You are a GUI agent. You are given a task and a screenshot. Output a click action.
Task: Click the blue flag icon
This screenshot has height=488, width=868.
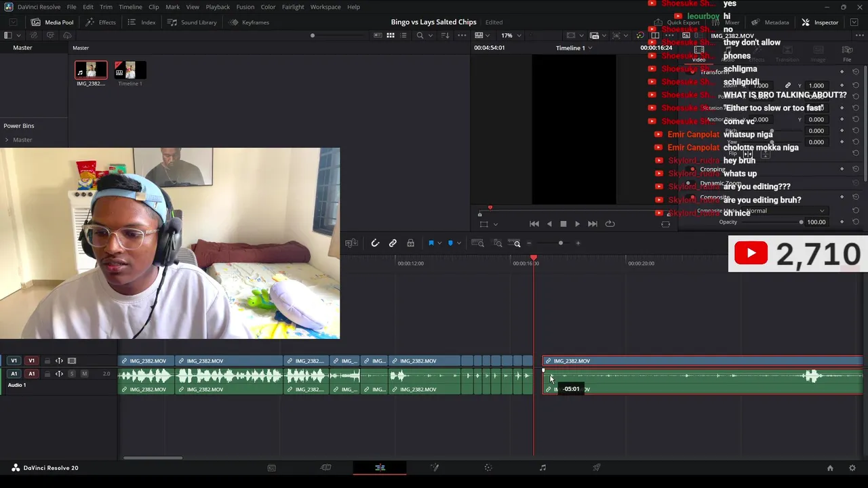coord(431,243)
